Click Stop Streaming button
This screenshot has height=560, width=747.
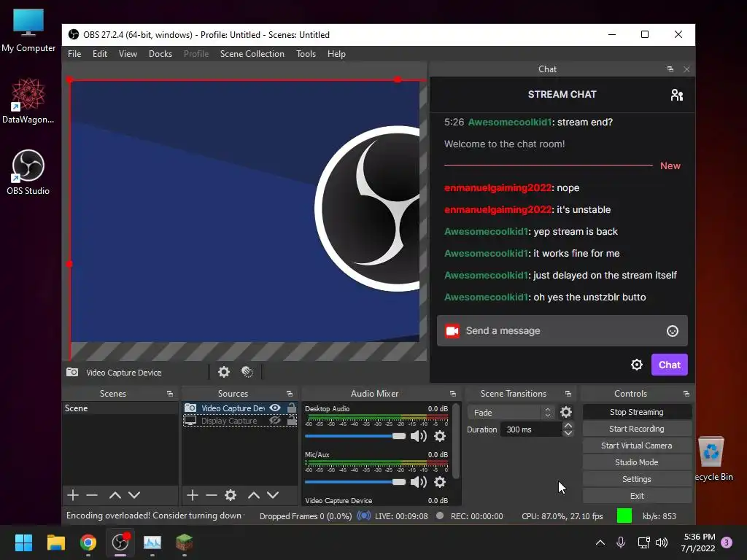[x=636, y=412]
